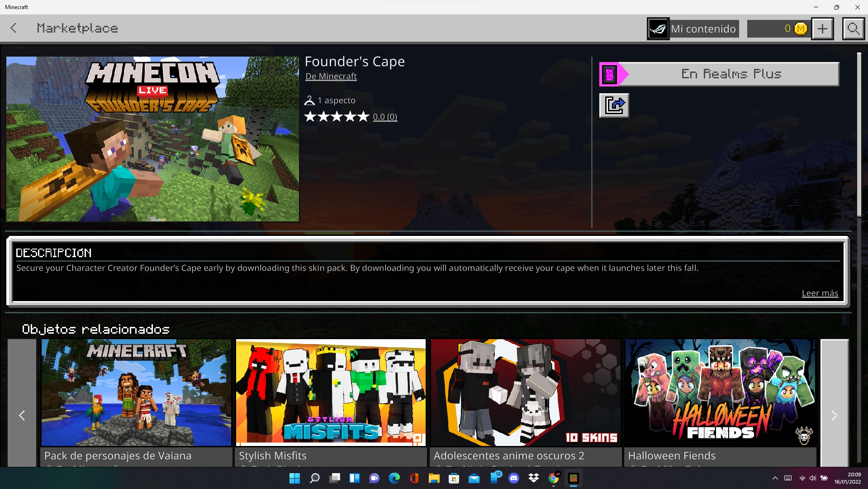Launch Google Chrome from the taskbar
This screenshot has height=489, width=868.
554,478
